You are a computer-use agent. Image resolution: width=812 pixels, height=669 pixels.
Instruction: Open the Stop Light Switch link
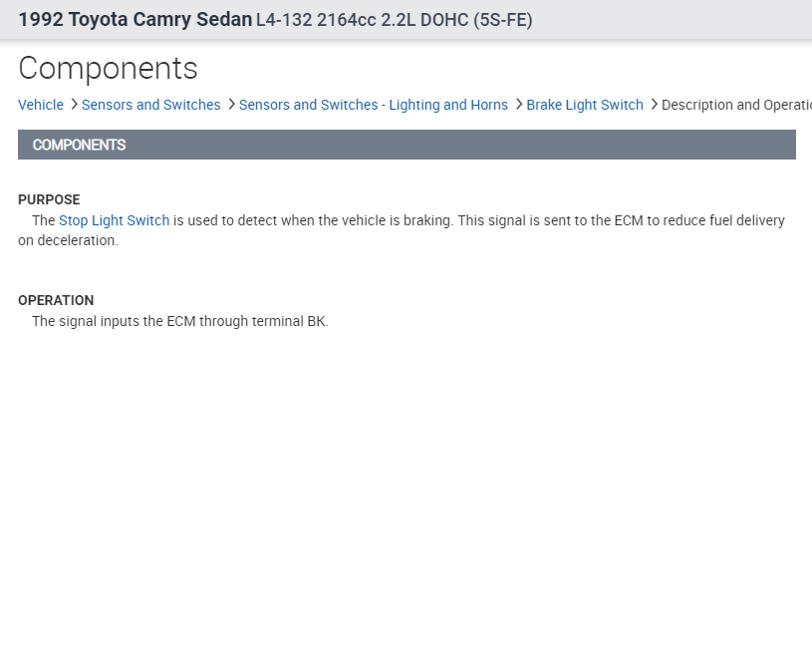[x=114, y=220]
